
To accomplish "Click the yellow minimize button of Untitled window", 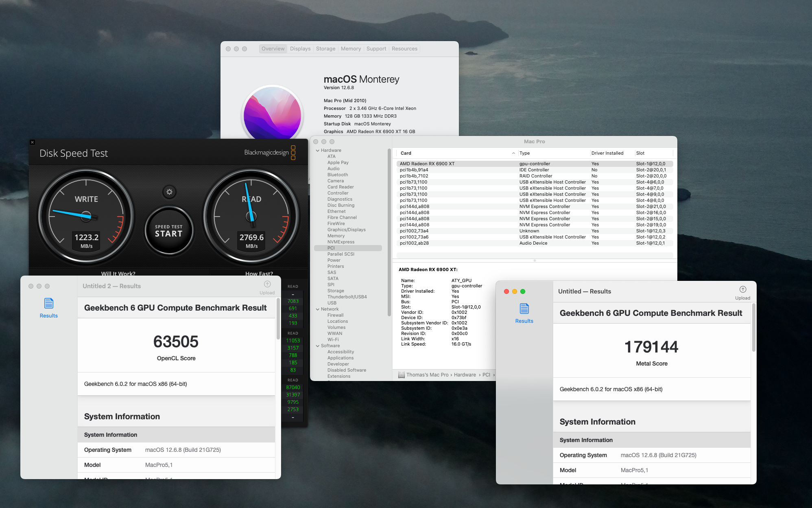I will click(x=515, y=291).
